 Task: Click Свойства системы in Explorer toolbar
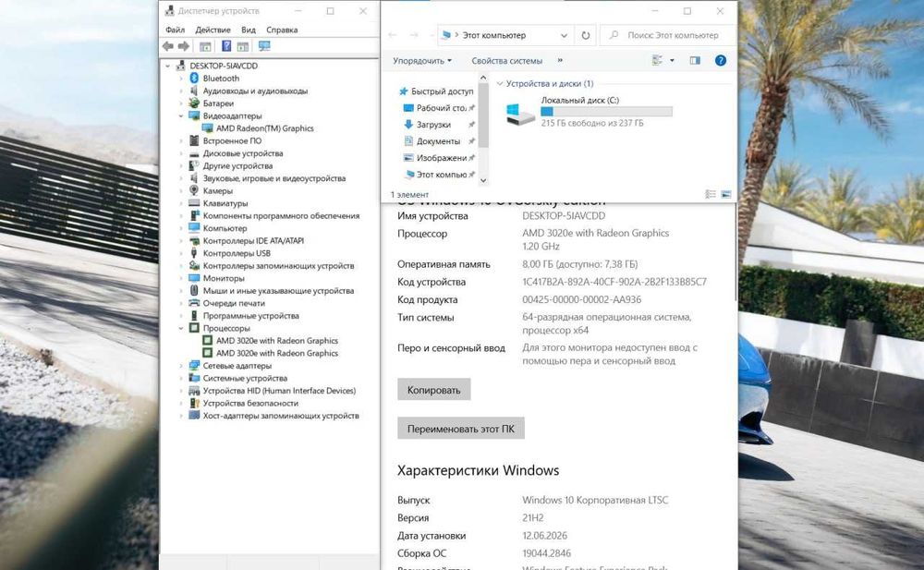pos(506,60)
